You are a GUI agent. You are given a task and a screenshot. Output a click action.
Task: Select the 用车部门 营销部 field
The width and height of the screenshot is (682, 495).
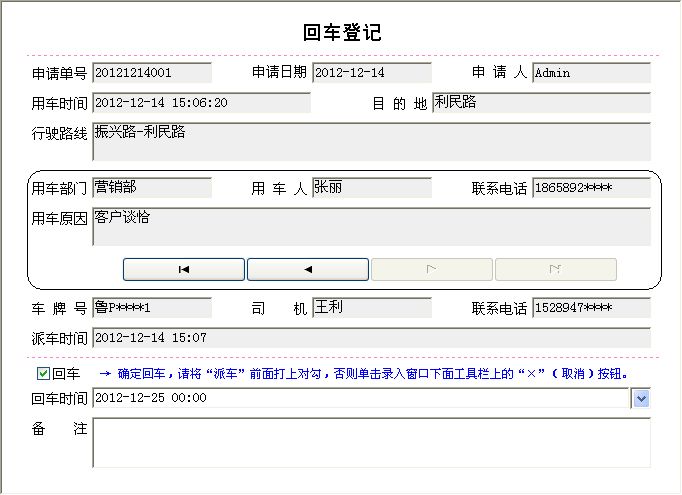[x=152, y=188]
